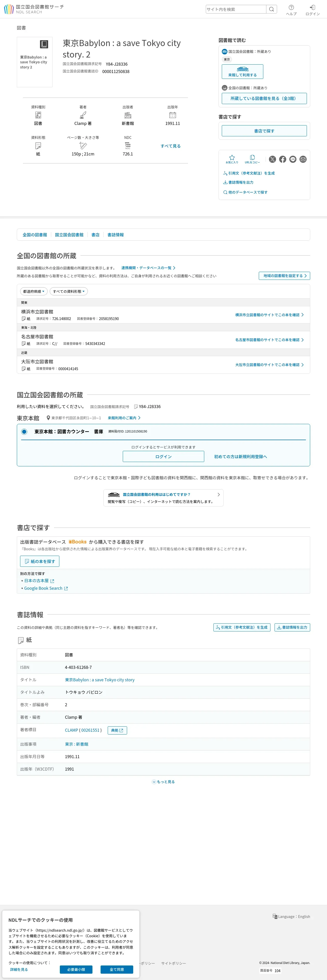Image resolution: width=327 pixels, height=980 pixels.
Task: Click the National Diet Library building icon
Action: tap(114, 495)
